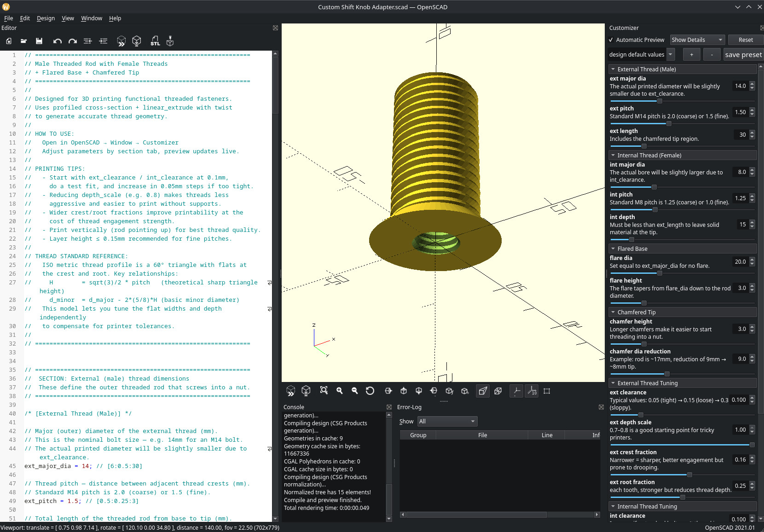Click the Indent icon in editor toolbar
Screen dimensions: 764x532
coord(103,41)
